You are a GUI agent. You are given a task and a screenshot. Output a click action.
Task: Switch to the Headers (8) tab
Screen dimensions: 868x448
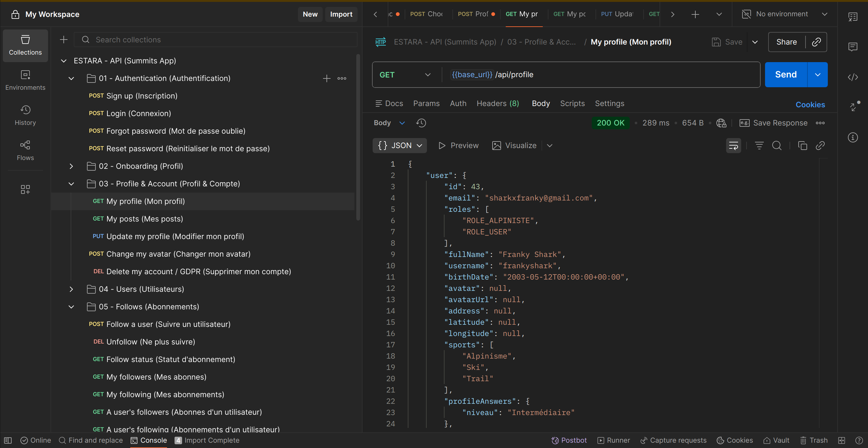tap(498, 104)
